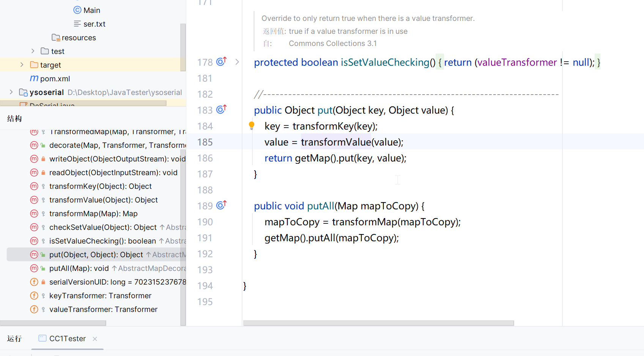644x356 pixels.
Task: Open the resources folder
Action: coord(79,38)
